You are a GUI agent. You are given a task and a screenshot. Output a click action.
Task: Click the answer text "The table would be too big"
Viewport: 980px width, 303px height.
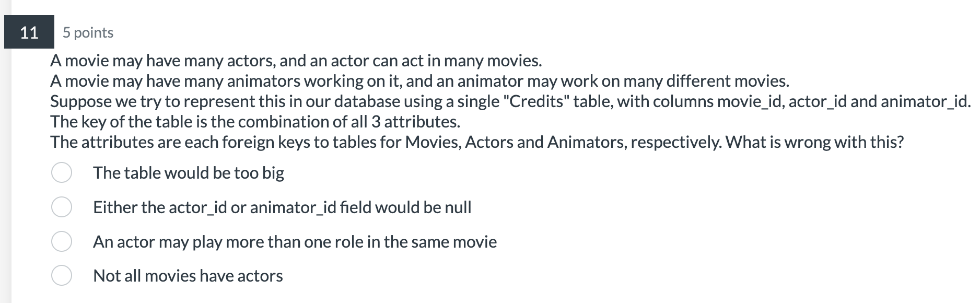[x=188, y=172]
